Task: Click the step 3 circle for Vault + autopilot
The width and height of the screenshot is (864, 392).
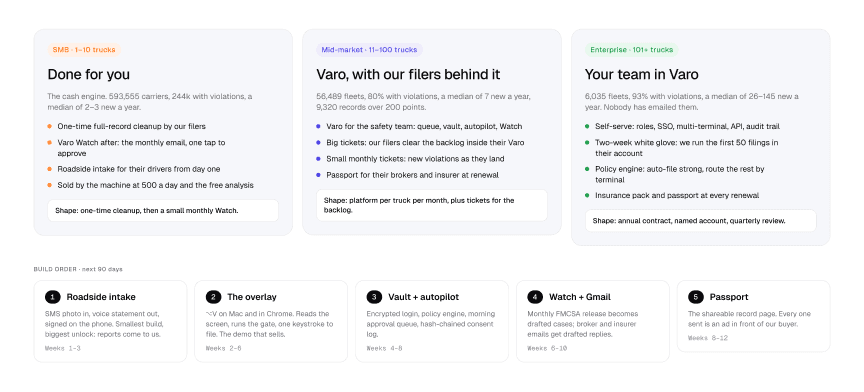Action: tap(374, 297)
